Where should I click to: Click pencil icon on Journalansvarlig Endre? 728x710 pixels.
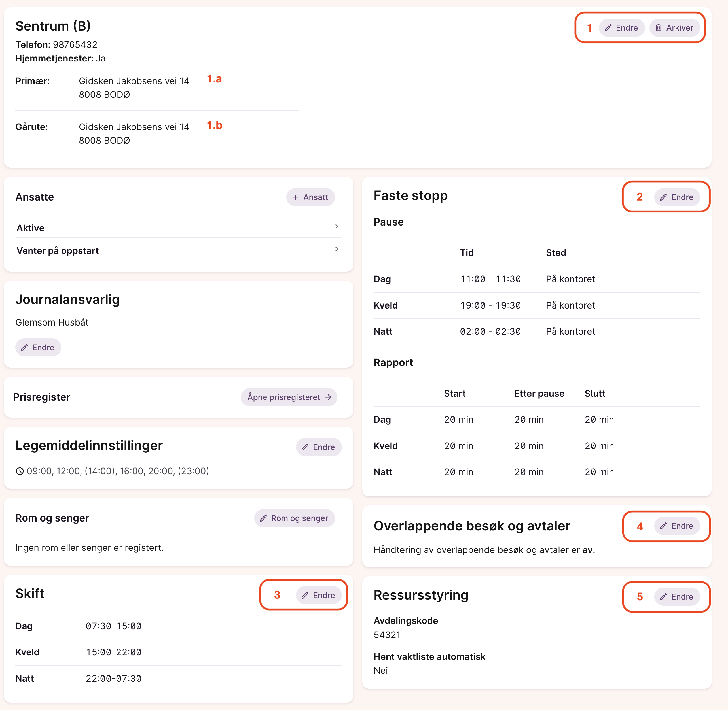(24, 348)
